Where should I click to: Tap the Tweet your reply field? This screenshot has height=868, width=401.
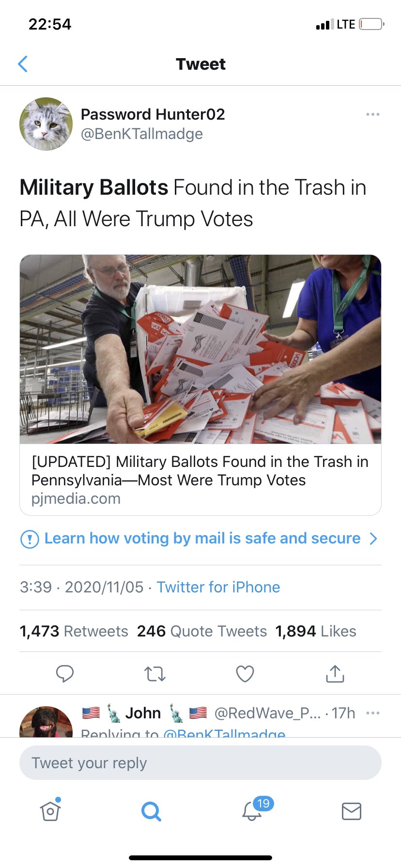200,763
